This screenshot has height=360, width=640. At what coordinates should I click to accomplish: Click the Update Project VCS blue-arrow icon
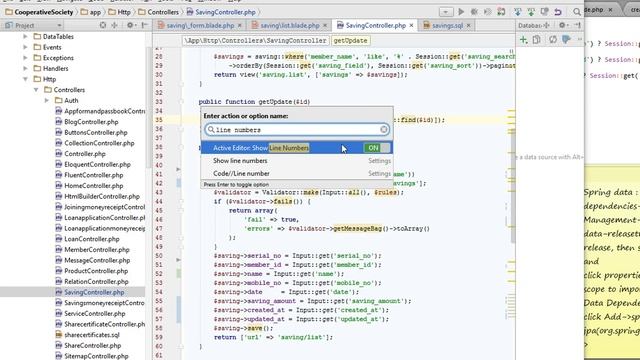click(x=518, y=12)
